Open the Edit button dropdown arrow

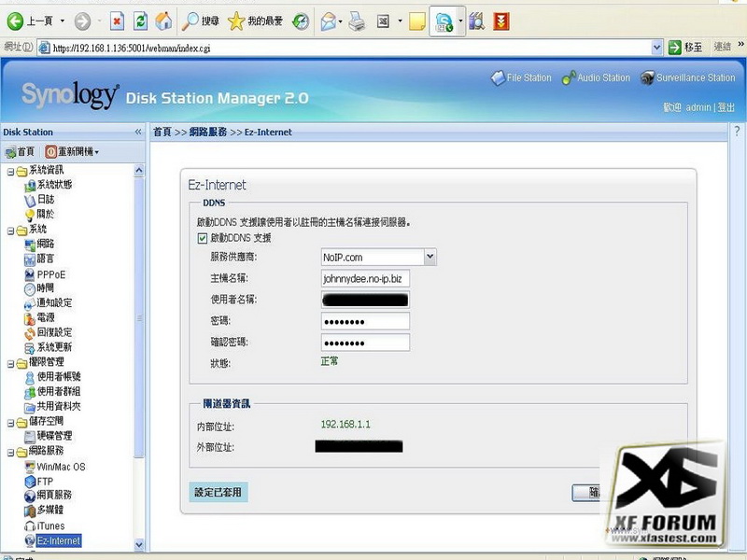click(x=400, y=21)
